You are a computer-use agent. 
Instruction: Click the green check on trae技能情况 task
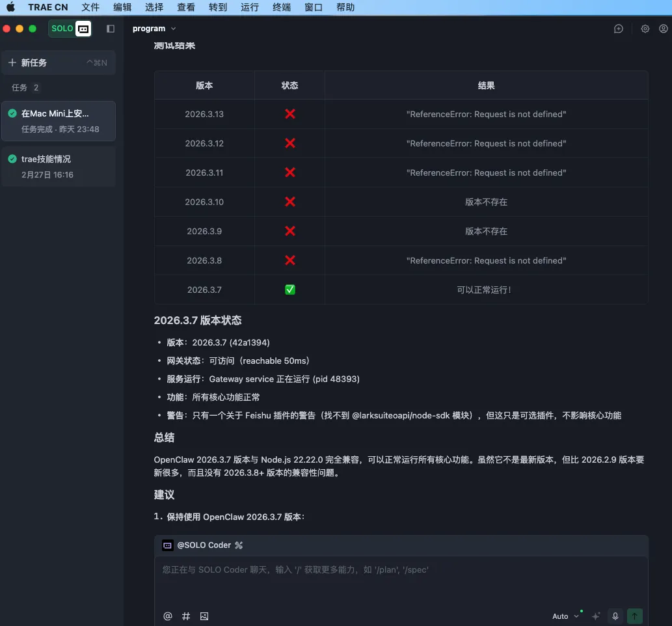[12, 159]
